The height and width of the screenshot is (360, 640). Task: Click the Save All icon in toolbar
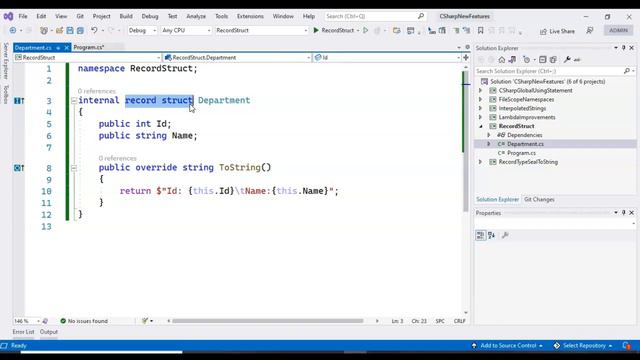click(80, 31)
